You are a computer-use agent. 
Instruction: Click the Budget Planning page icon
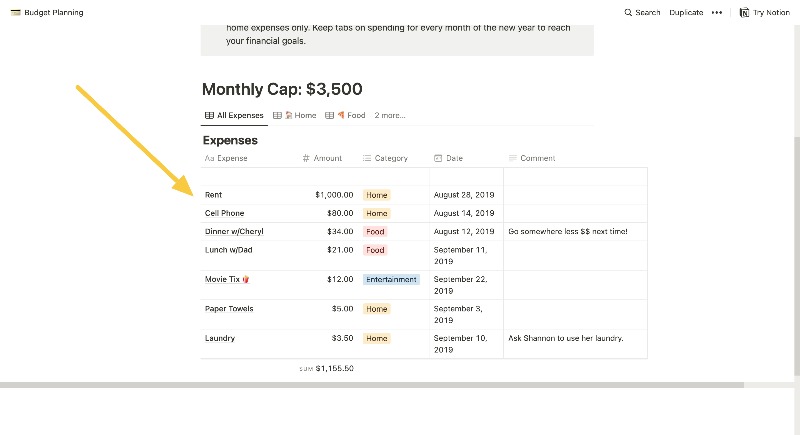click(15, 12)
